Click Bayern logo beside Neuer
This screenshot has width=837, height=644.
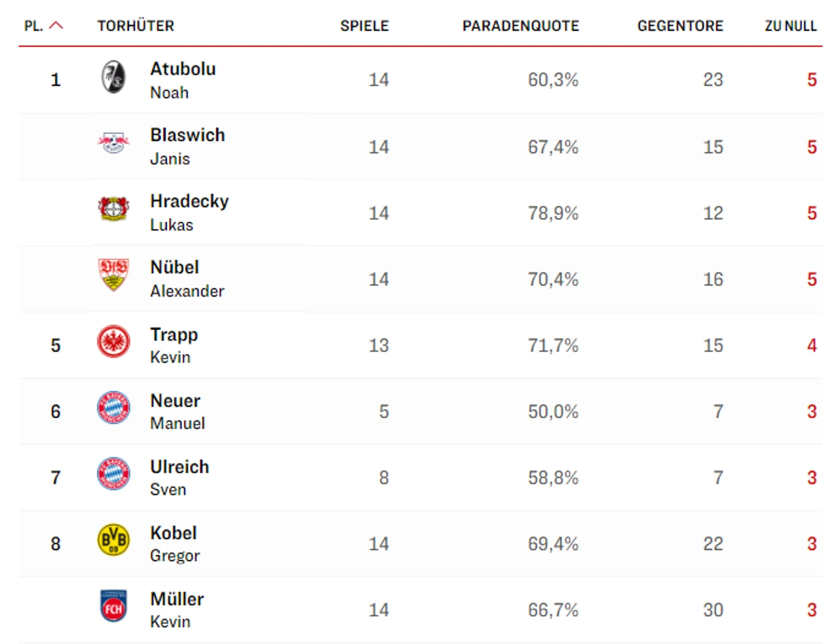pyautogui.click(x=114, y=408)
